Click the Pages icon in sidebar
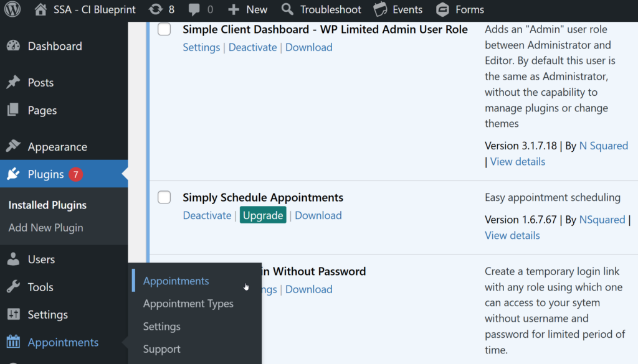Viewport: 638px width, 364px height. click(13, 110)
